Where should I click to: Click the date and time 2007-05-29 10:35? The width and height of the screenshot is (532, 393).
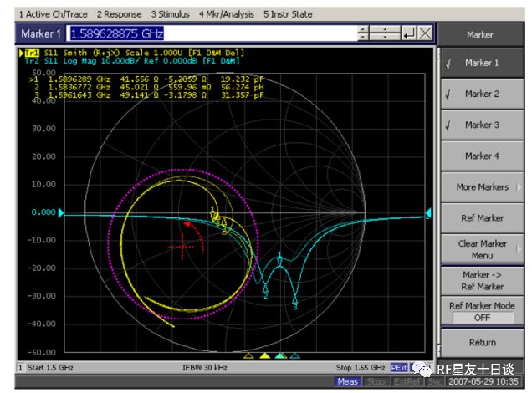(x=483, y=382)
